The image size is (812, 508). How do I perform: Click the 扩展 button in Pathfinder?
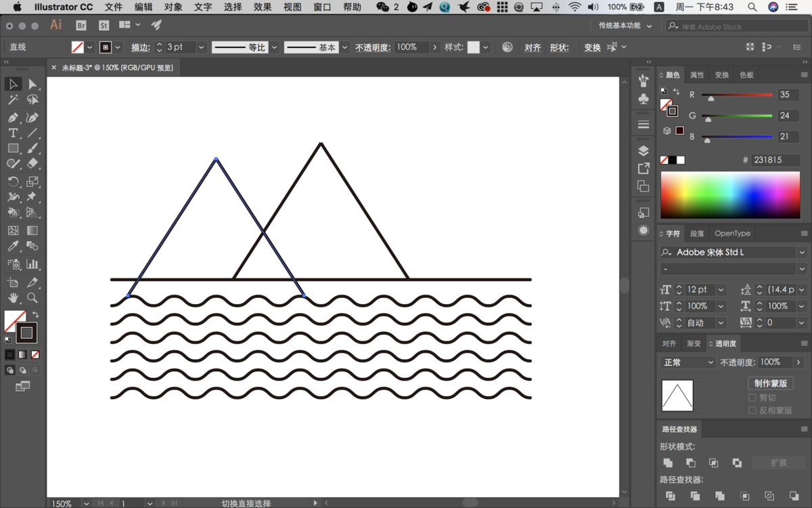pyautogui.click(x=779, y=463)
